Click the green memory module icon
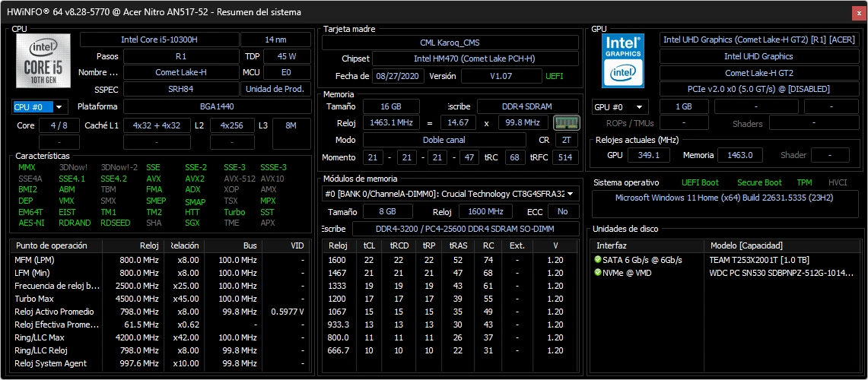 pos(566,123)
